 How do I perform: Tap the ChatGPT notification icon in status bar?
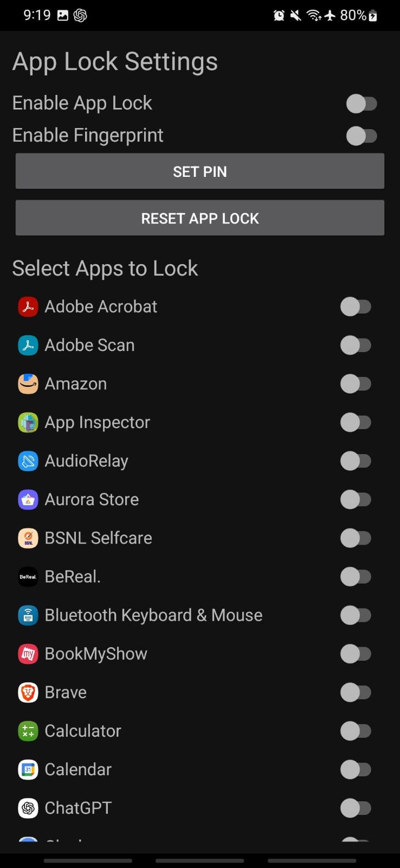(x=80, y=15)
